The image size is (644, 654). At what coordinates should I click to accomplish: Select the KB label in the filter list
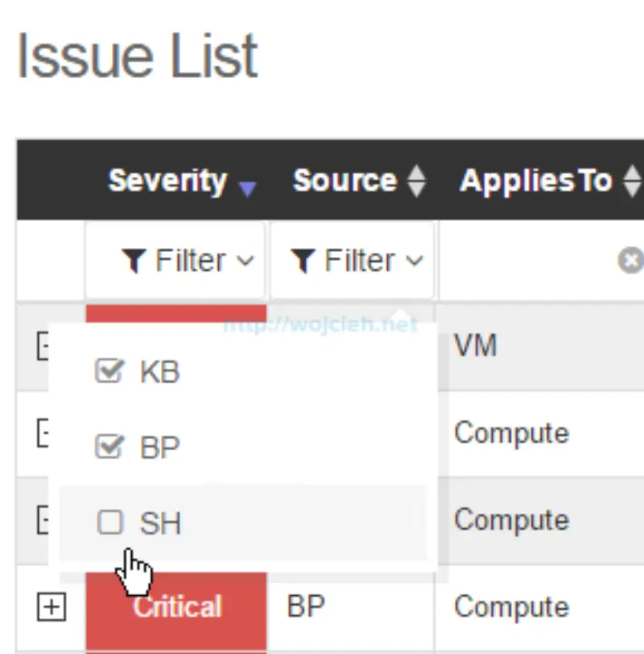pyautogui.click(x=159, y=372)
